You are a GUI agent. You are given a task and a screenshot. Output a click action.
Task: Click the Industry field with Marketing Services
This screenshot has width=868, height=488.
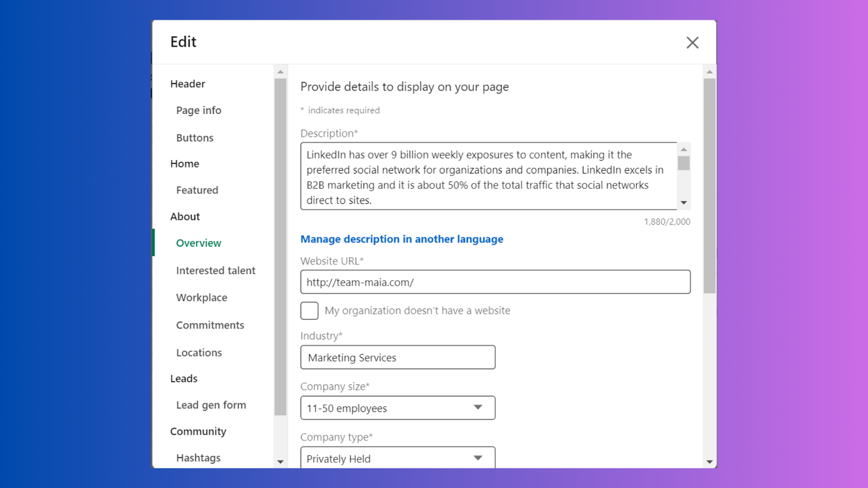click(398, 357)
